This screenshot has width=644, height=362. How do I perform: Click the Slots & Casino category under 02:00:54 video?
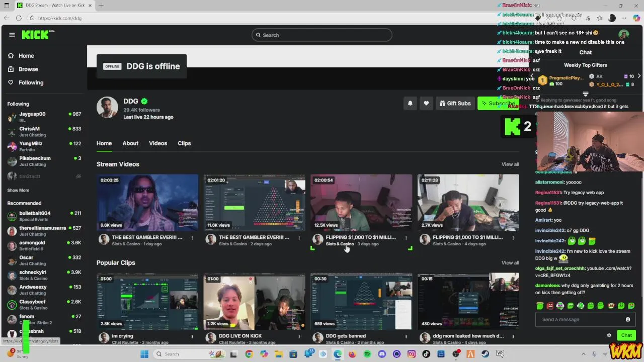(340, 244)
